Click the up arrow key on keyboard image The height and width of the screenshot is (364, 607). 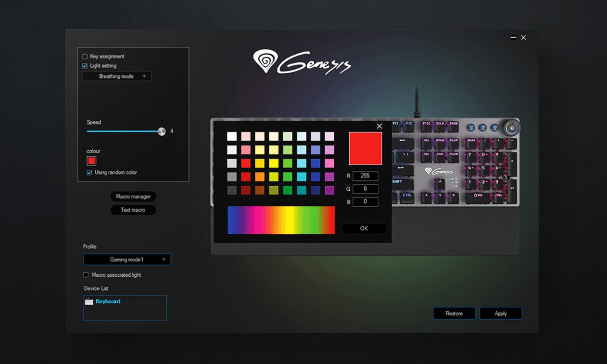coord(439,184)
